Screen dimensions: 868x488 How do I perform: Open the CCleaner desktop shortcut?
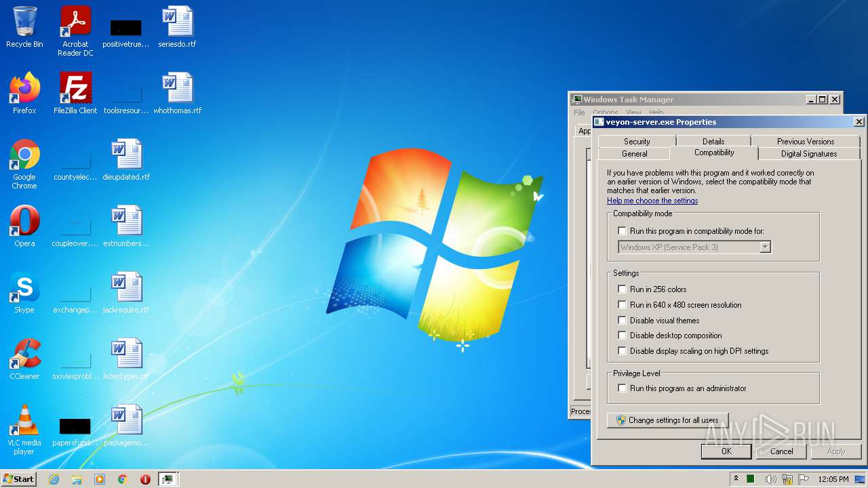(24, 359)
